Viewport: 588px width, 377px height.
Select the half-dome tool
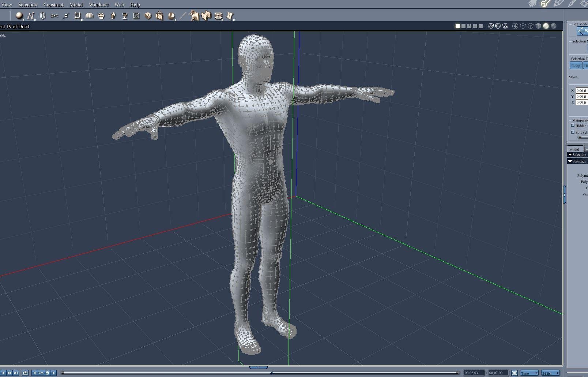(89, 16)
